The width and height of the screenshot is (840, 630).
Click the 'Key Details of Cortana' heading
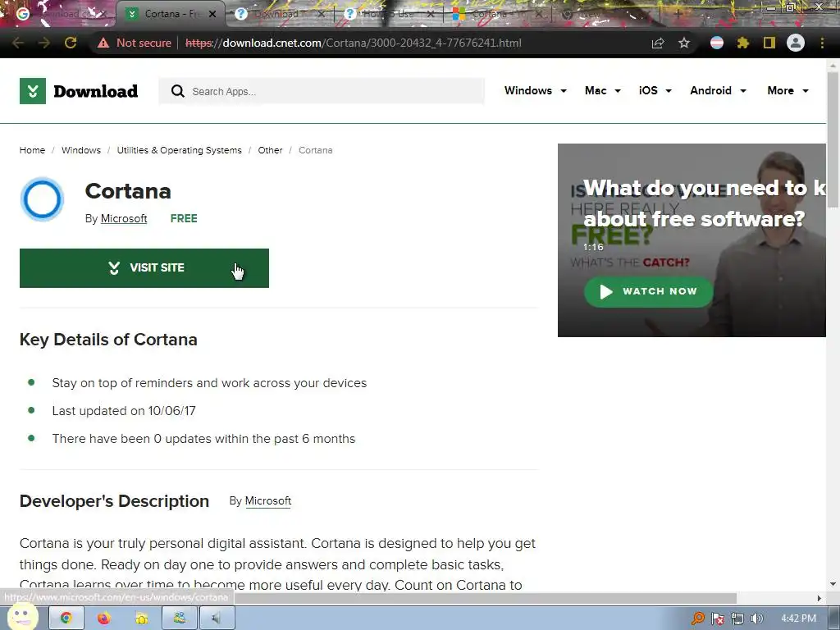click(108, 340)
